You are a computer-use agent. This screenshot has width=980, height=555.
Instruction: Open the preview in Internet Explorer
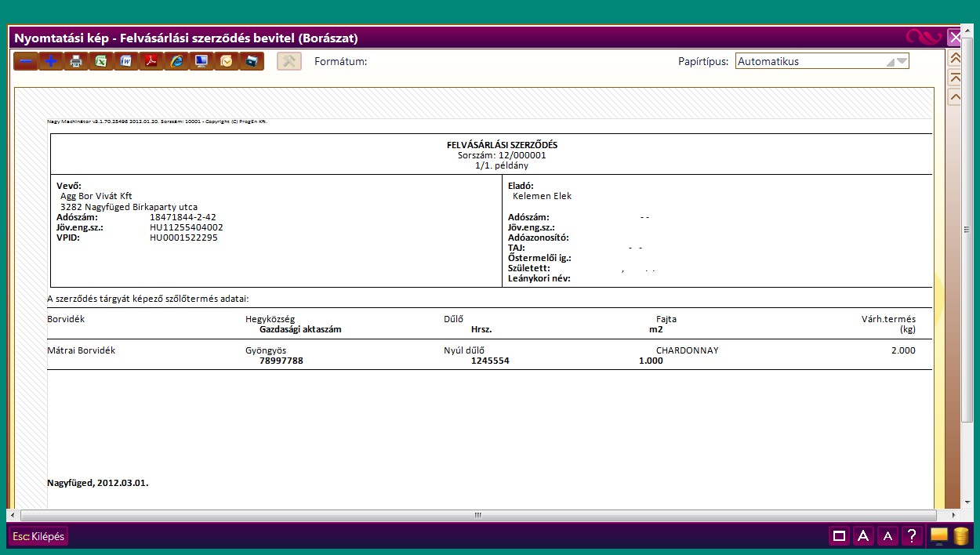[176, 61]
